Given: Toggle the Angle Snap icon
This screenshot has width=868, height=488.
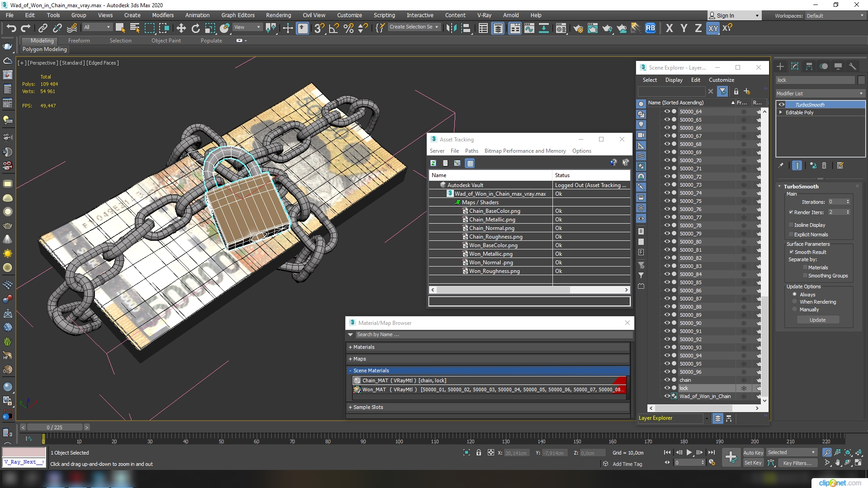Looking at the screenshot, I should click(x=334, y=28).
